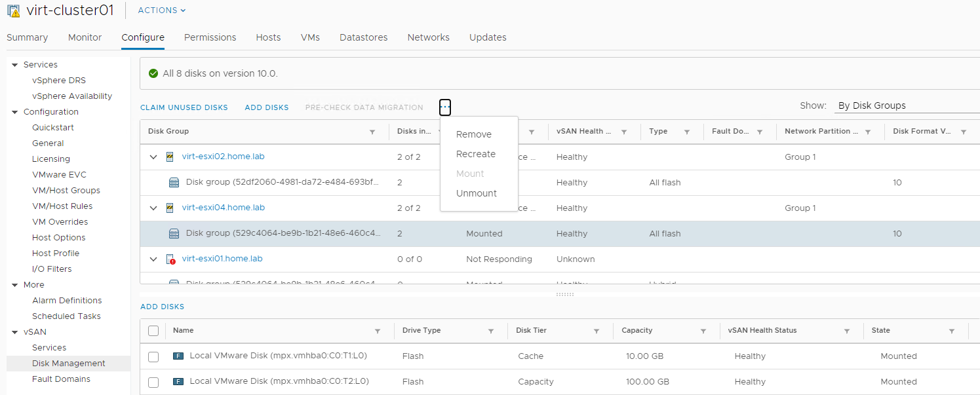Select Host Profile in sidebar

tap(56, 254)
